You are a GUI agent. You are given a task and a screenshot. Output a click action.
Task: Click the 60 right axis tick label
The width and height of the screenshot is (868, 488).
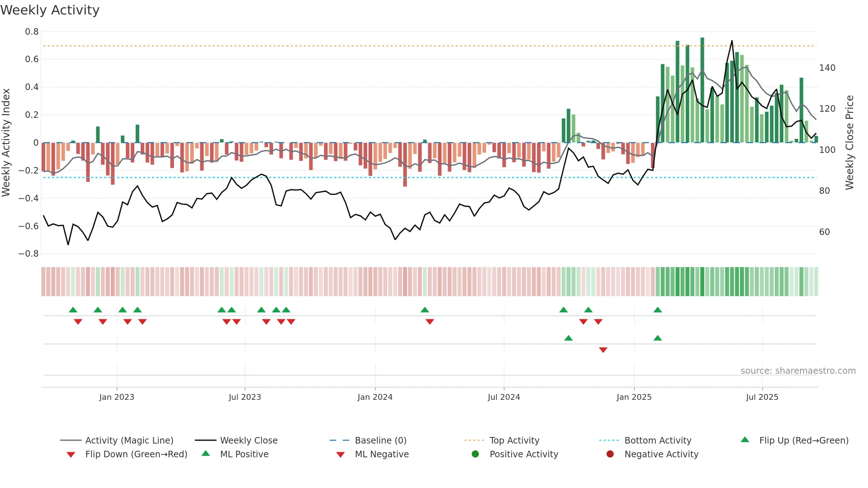(825, 232)
